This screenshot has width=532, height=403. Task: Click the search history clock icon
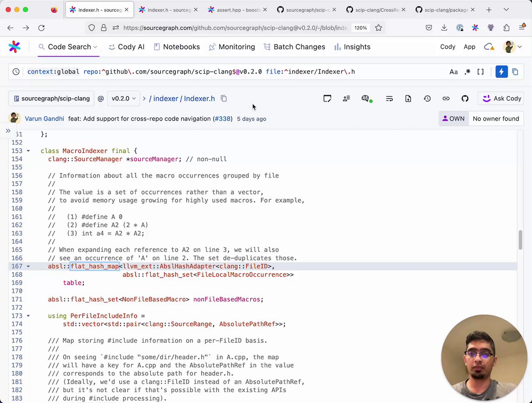click(16, 72)
